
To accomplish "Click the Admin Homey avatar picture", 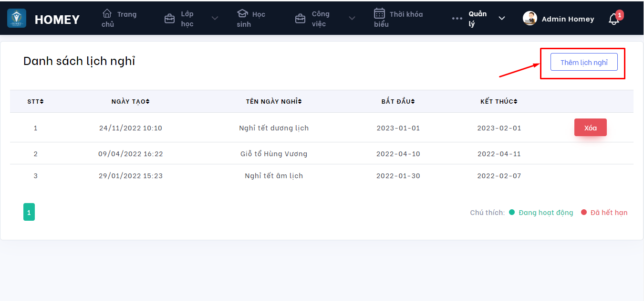I will click(530, 19).
